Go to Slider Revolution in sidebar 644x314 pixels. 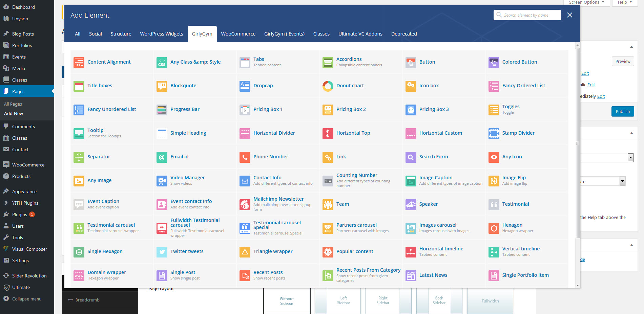(x=27, y=276)
